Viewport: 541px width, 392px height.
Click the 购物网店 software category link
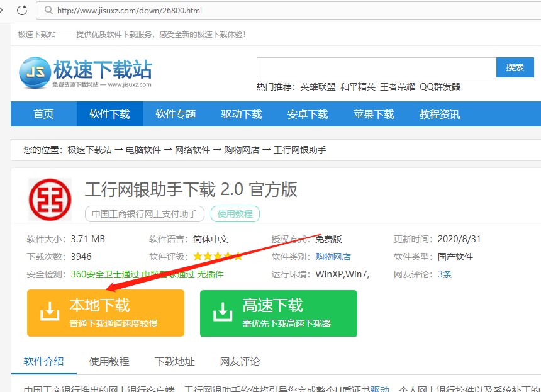click(x=333, y=257)
